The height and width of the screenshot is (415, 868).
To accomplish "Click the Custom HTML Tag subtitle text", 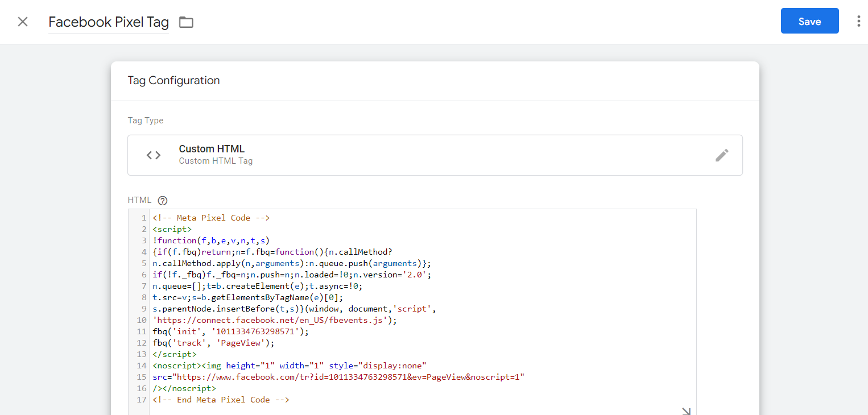I will coord(216,161).
